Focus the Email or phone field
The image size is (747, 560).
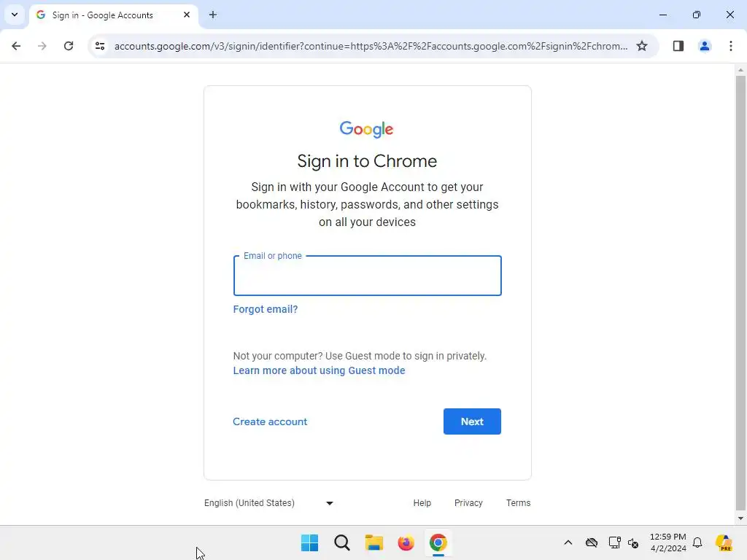click(368, 276)
